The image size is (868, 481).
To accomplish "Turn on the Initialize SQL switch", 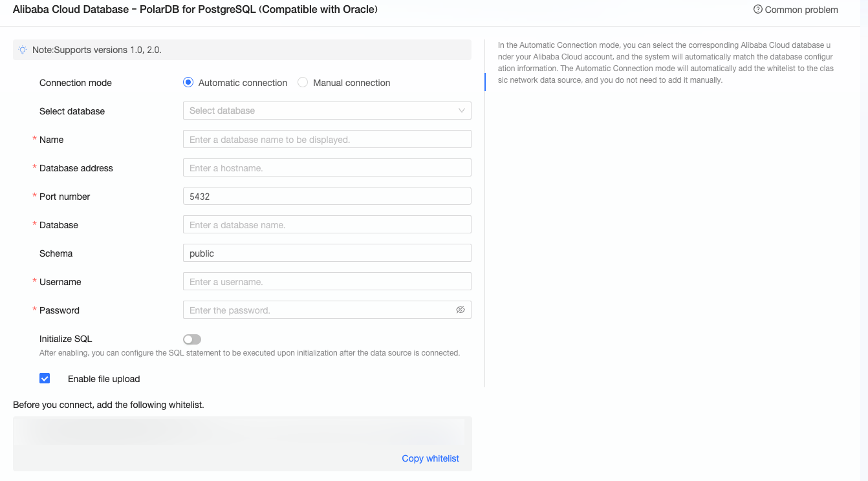I will click(x=192, y=339).
